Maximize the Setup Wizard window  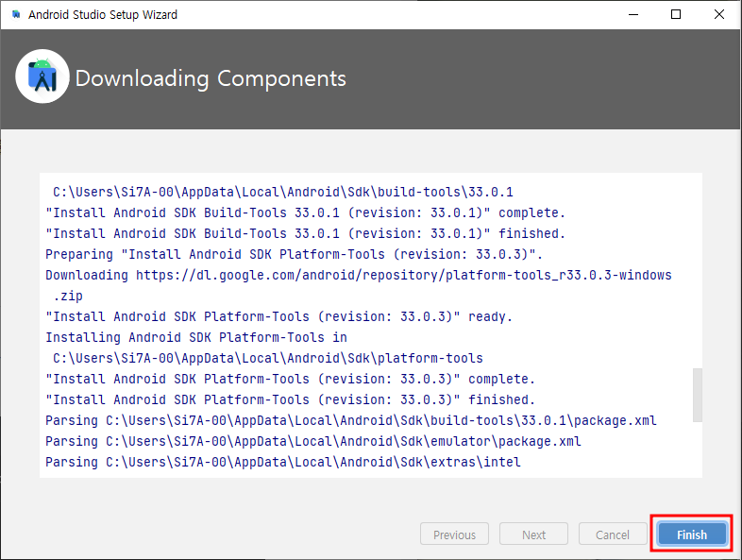(676, 14)
